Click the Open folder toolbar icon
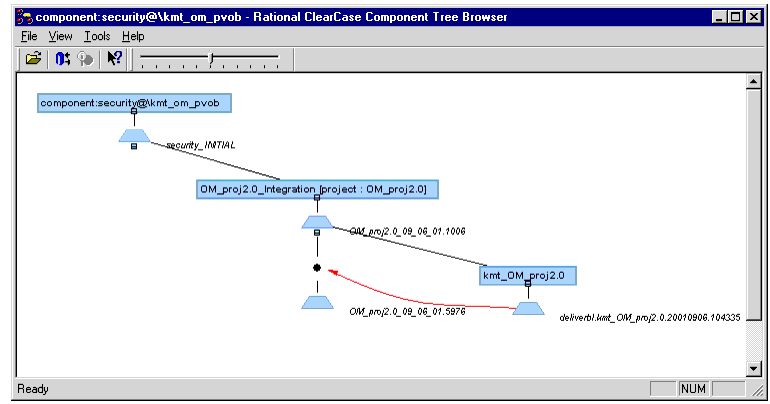Viewport: 770px width, 404px height. click(33, 59)
